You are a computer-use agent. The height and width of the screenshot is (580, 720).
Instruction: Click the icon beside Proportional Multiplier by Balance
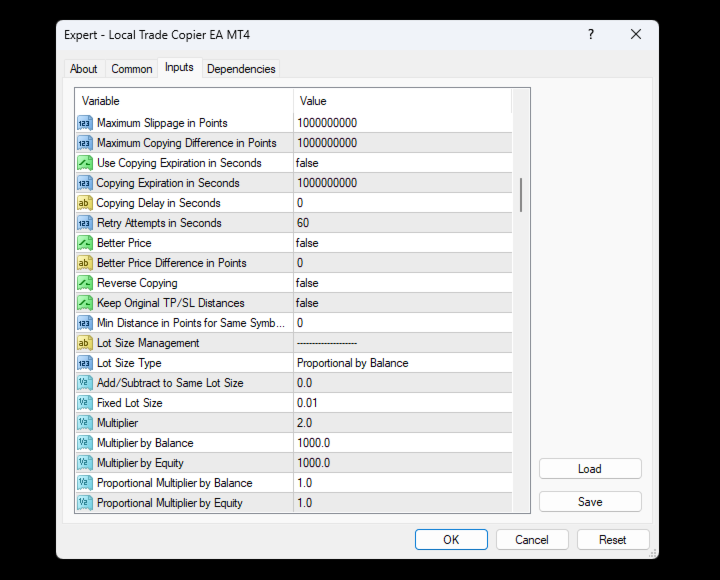click(x=84, y=483)
